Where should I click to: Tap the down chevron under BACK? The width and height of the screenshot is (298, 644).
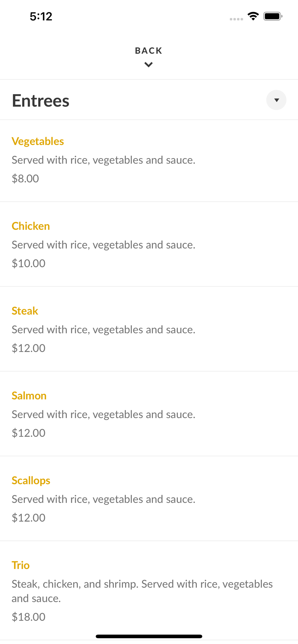(149, 65)
